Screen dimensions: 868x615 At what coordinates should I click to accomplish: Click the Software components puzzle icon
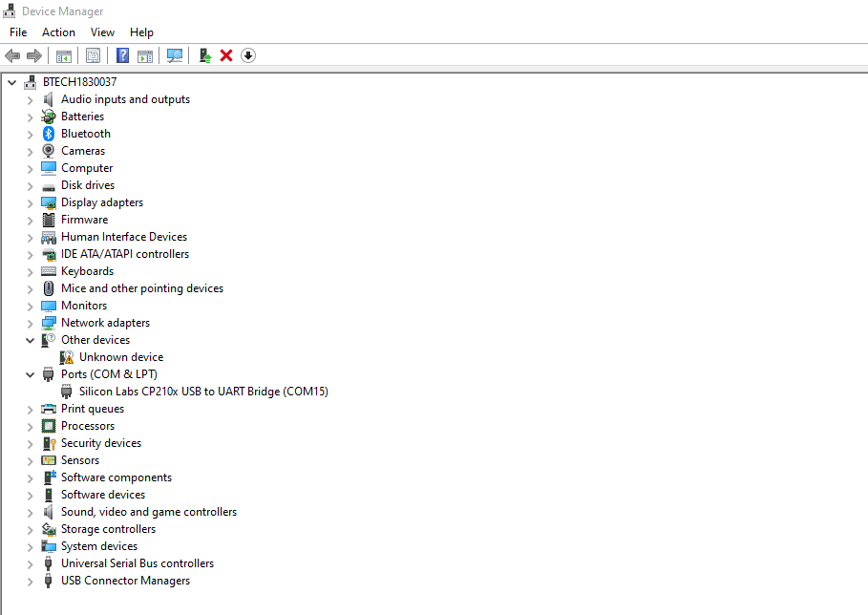[x=50, y=477]
